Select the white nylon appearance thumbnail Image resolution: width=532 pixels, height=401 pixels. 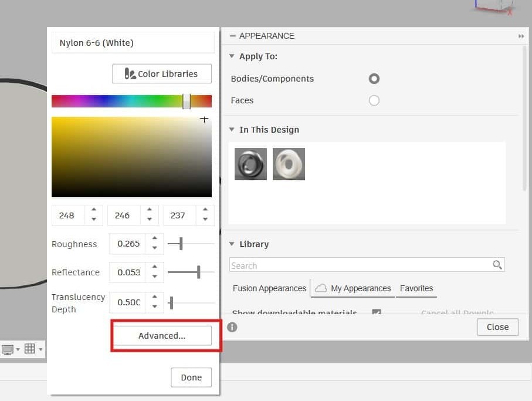tap(289, 164)
